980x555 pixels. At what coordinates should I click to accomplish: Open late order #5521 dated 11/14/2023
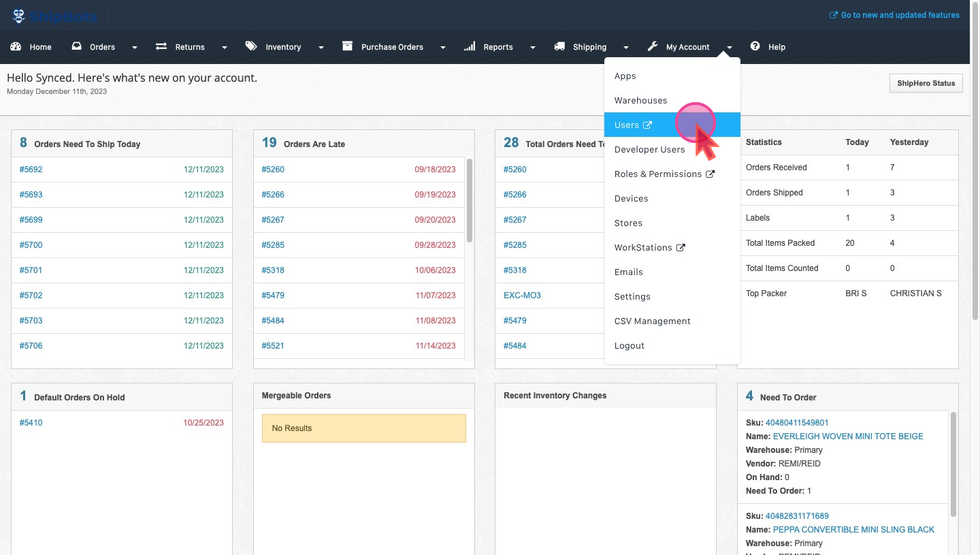point(273,346)
